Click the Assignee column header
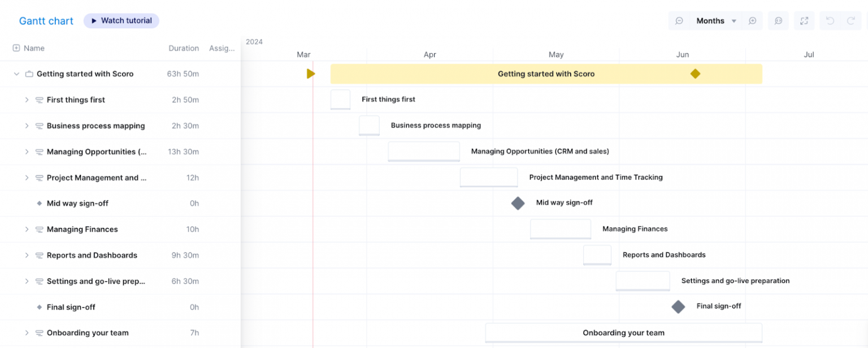The width and height of the screenshot is (868, 348). click(222, 48)
